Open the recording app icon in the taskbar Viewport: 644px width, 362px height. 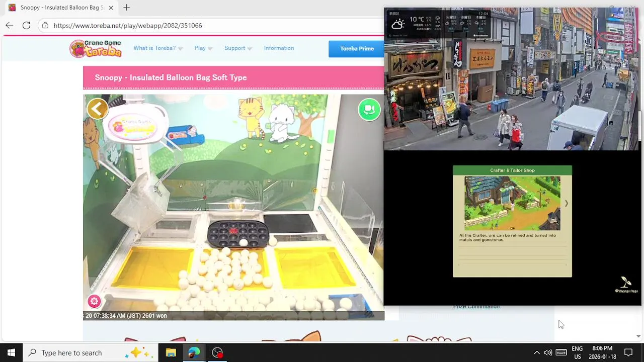[x=217, y=352]
